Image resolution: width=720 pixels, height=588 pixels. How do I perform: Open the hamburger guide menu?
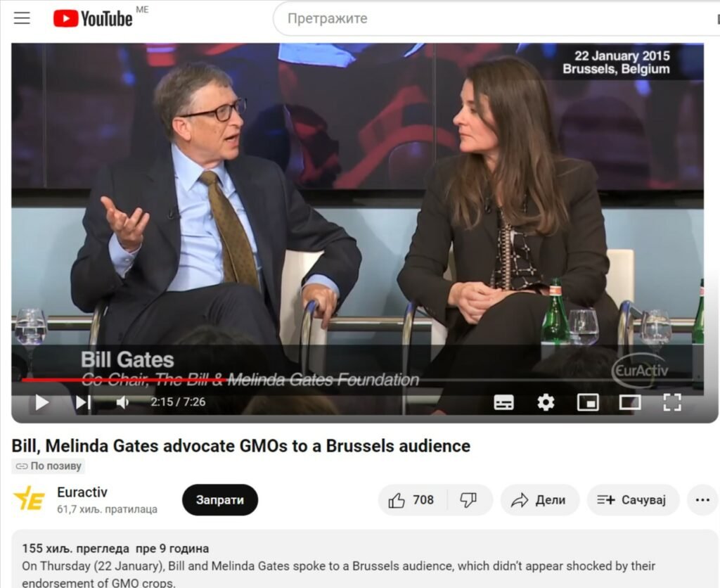tap(22, 18)
